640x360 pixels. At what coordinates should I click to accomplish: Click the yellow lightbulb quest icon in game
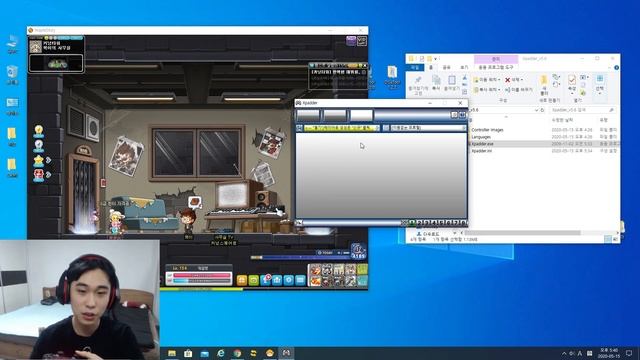(x=39, y=131)
